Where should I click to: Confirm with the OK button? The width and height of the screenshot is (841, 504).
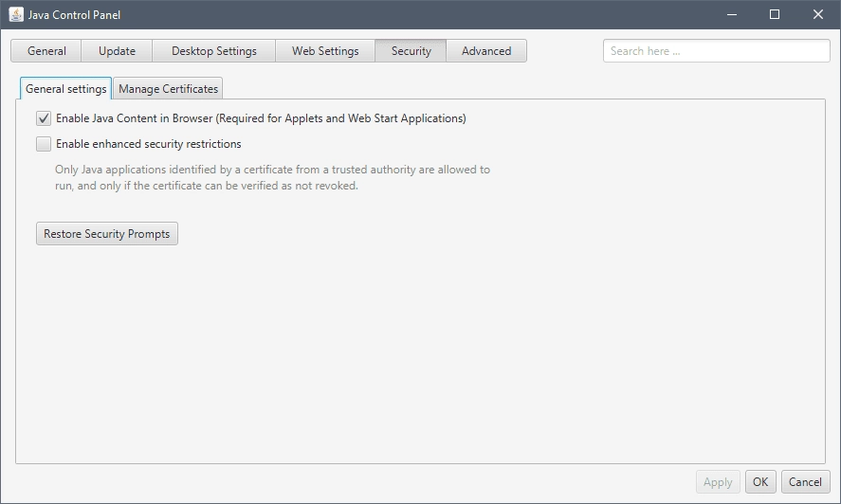coord(760,482)
